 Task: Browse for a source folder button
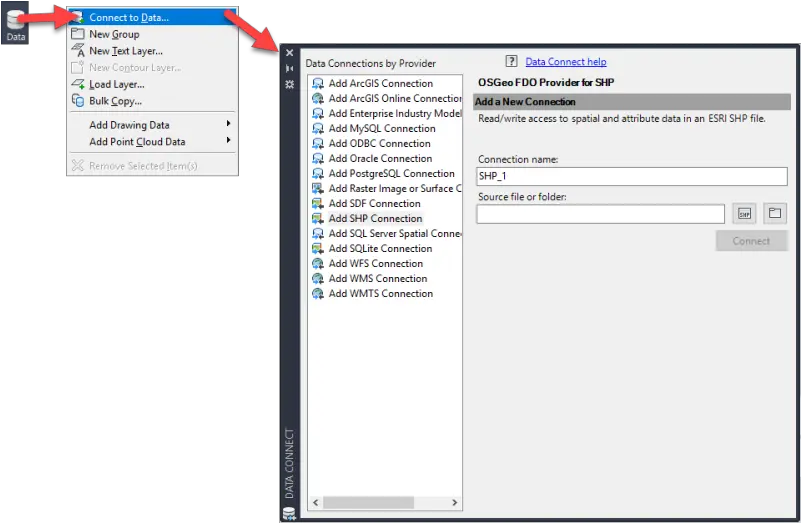click(774, 213)
